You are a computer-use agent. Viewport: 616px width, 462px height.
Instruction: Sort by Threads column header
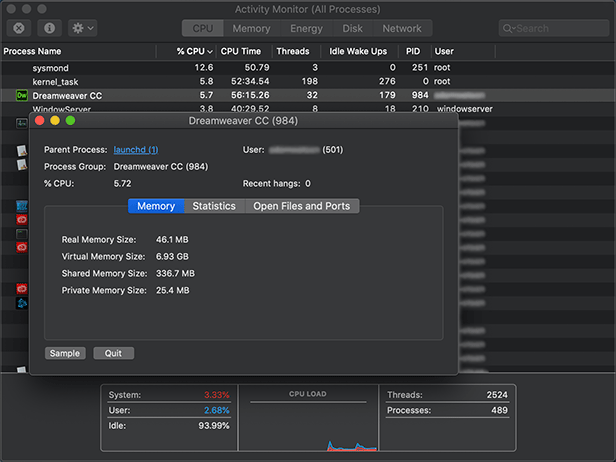click(297, 51)
